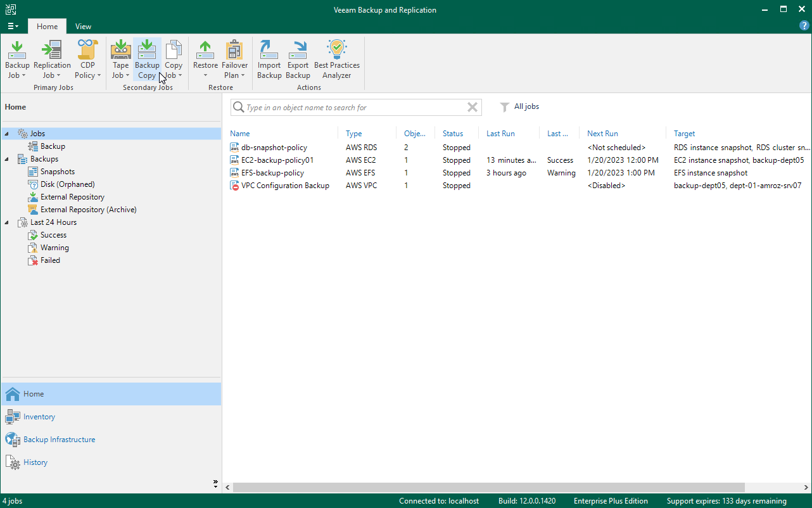Image resolution: width=812 pixels, height=508 pixels.
Task: Click the application icon in the title bar
Action: coord(11,10)
